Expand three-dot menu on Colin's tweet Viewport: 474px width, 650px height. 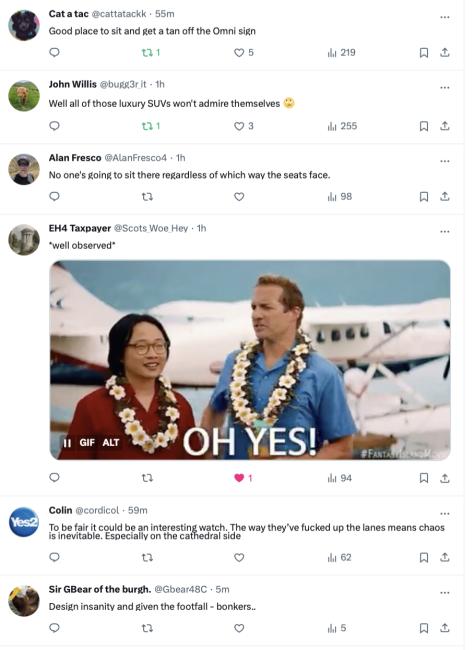[445, 514]
